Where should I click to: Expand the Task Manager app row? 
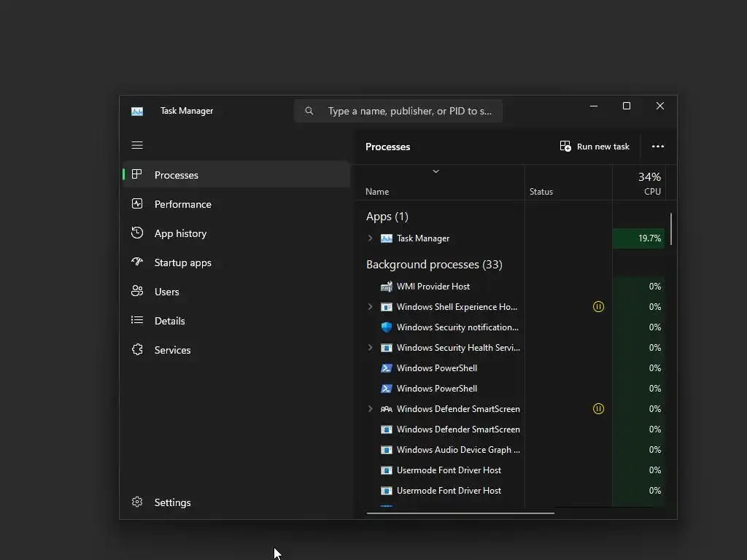point(370,238)
